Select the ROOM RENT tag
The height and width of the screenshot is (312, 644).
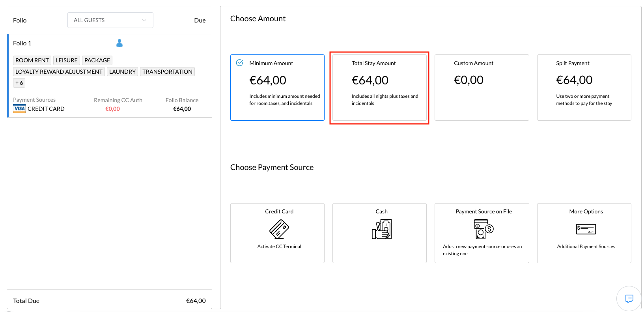[x=32, y=60]
